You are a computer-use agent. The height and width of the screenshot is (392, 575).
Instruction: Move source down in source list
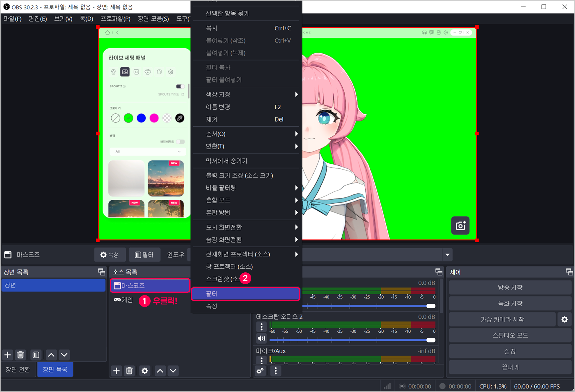click(173, 370)
